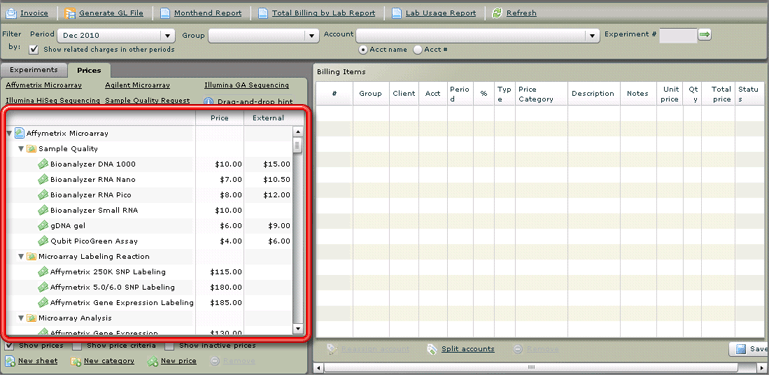Viewport: 769px width, 375px height.
Task: Click the Invoice link
Action: pyautogui.click(x=34, y=13)
